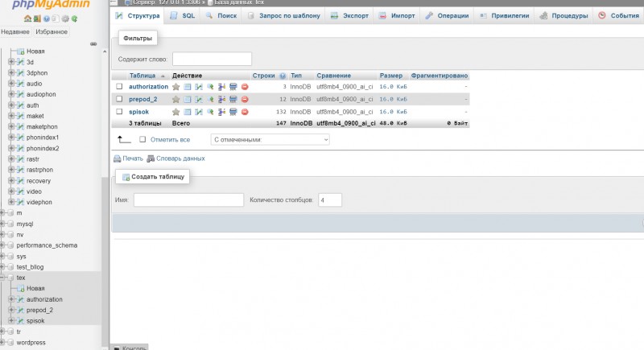Open the SQL tab
The image size is (644, 350).
183,15
